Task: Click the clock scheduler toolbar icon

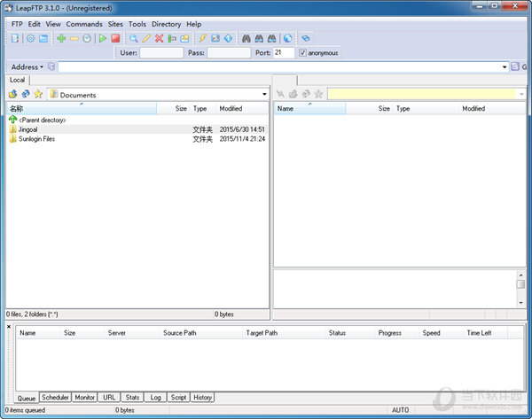Action: pyautogui.click(x=87, y=38)
